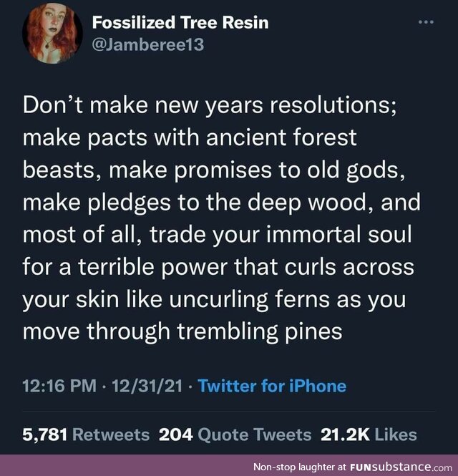Screen dimensions: 458x476
Task: Select the 12/31/21 date
Action: pyautogui.click(x=147, y=386)
